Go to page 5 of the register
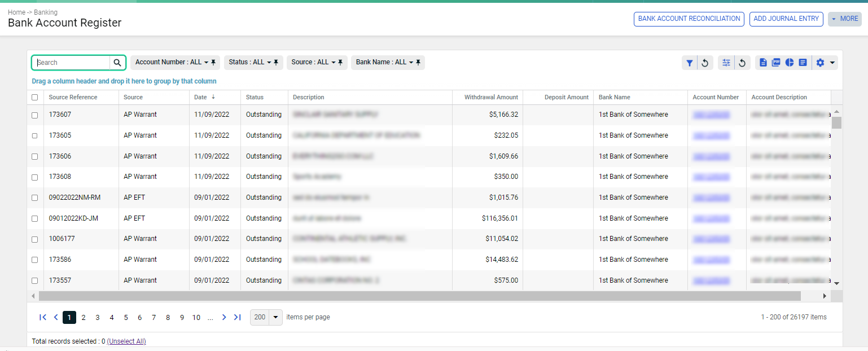The width and height of the screenshot is (868, 351). (x=126, y=318)
